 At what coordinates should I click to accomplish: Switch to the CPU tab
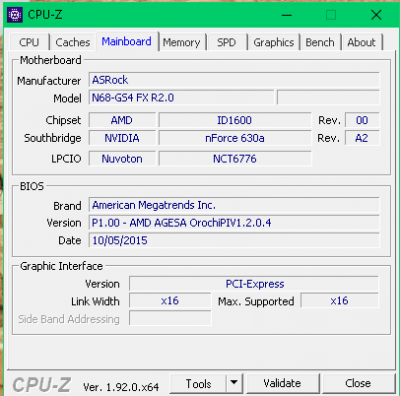(29, 42)
